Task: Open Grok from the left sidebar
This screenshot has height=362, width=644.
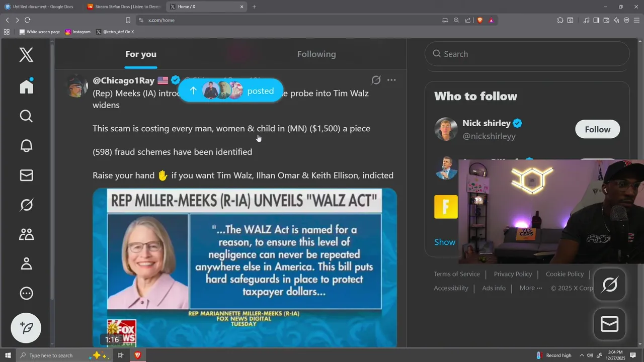Action: coord(26,205)
